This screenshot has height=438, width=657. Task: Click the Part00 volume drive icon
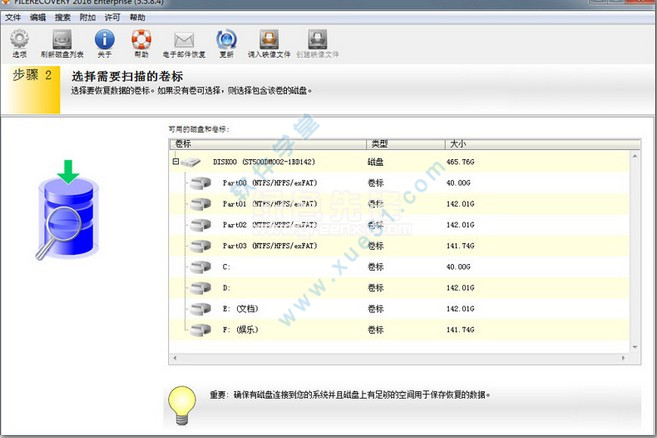[x=200, y=183]
